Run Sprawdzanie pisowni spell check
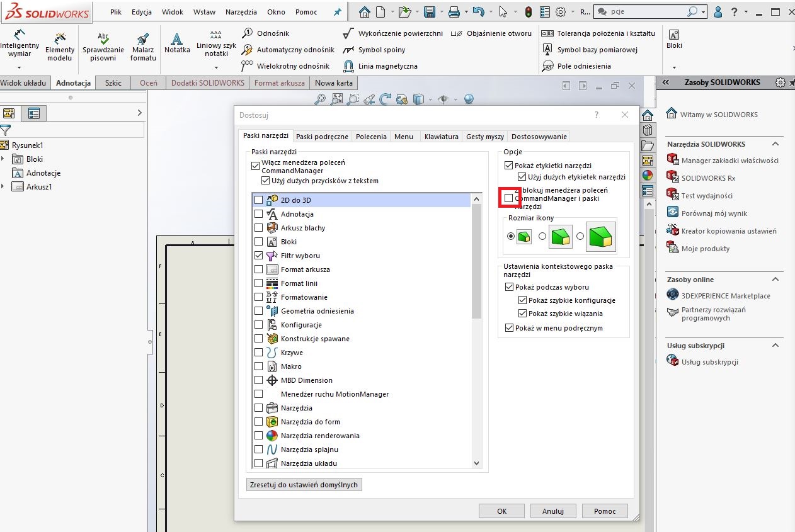This screenshot has height=532, width=795. (103, 47)
